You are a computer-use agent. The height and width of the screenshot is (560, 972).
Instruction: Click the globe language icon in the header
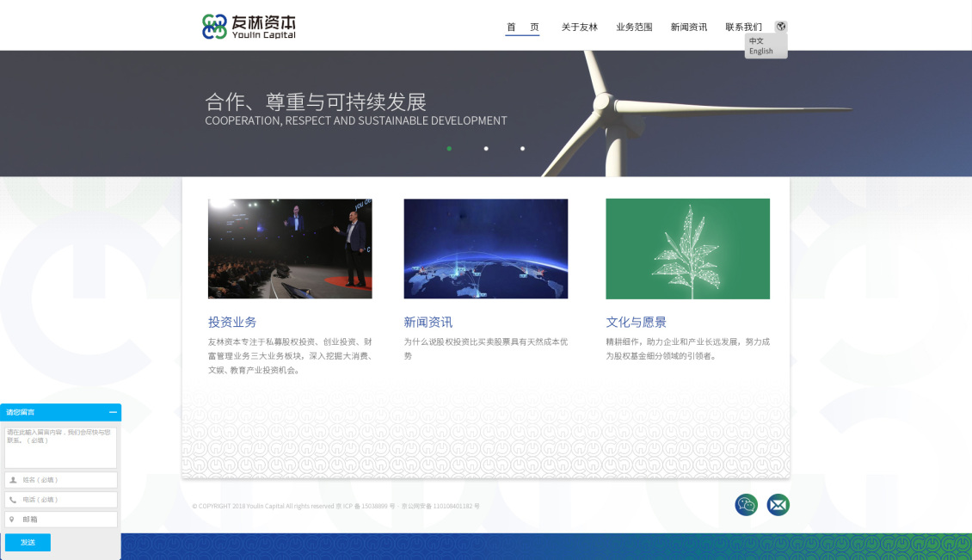click(x=780, y=26)
